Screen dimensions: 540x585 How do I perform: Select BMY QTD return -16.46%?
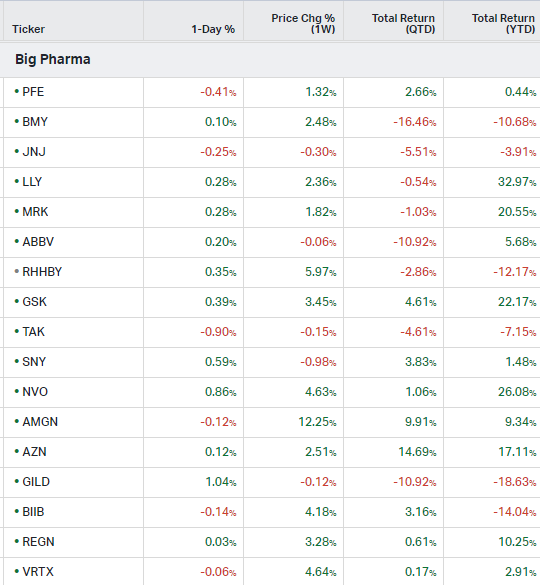coord(415,122)
